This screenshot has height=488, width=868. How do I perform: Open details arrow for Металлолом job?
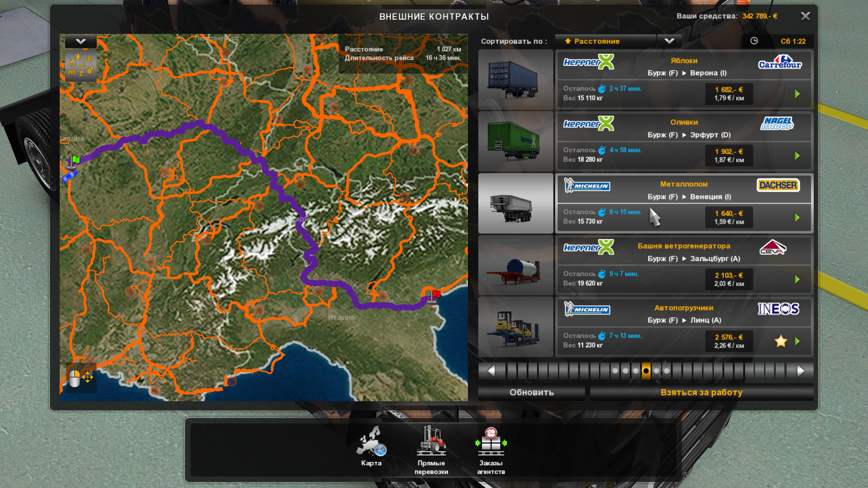pyautogui.click(x=797, y=218)
